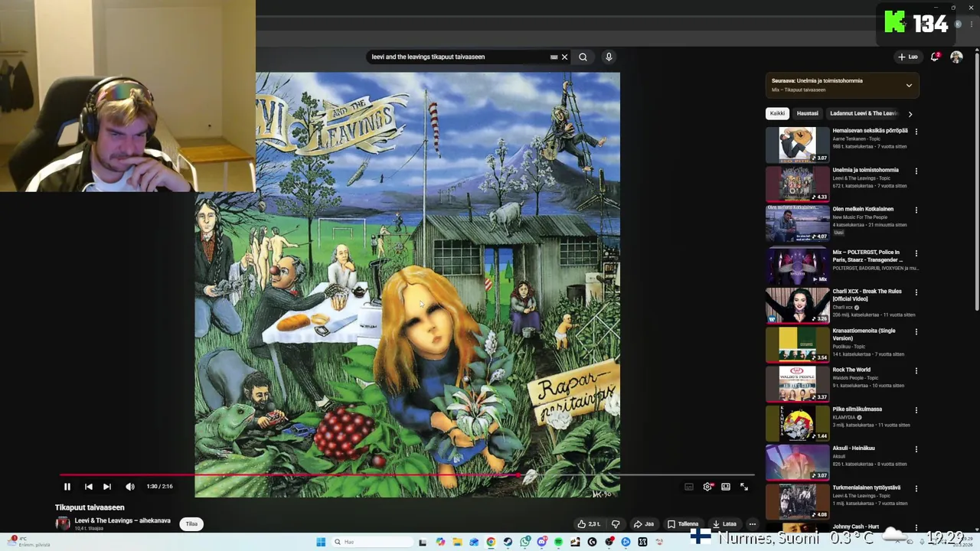The height and width of the screenshot is (551, 980).
Task: Open more actions menu under the video
Action: point(753,524)
